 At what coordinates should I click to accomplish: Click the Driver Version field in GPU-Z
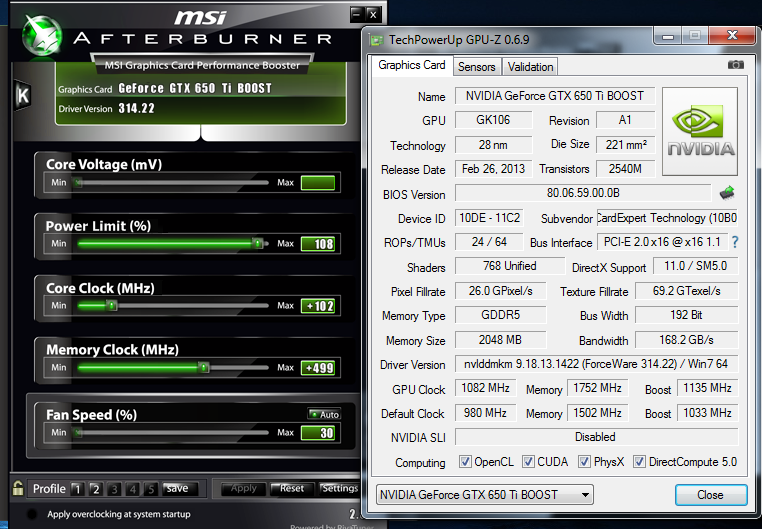click(x=596, y=364)
